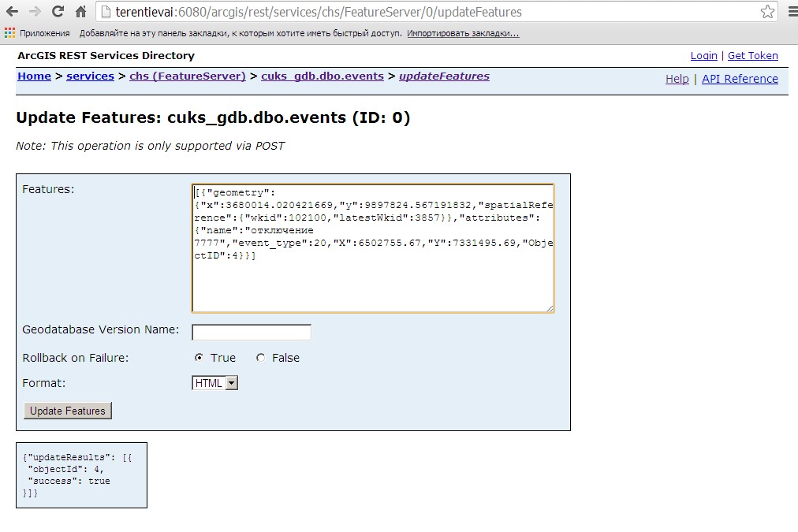Click the ArcGIS REST Services Directory title
798x532 pixels.
click(106, 56)
